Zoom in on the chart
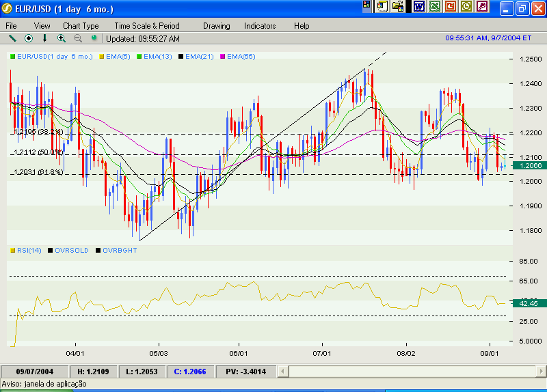Screen dimensions: 547x392 62,39
